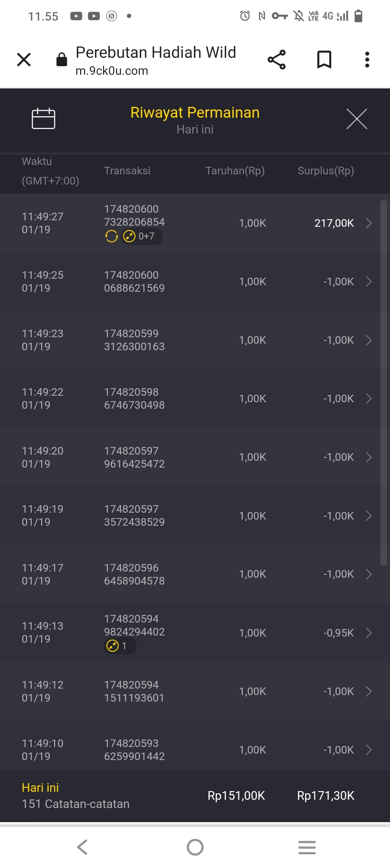The height and width of the screenshot is (868, 390).
Task: Expand the -0,95K surplus row chevron
Action: click(368, 633)
